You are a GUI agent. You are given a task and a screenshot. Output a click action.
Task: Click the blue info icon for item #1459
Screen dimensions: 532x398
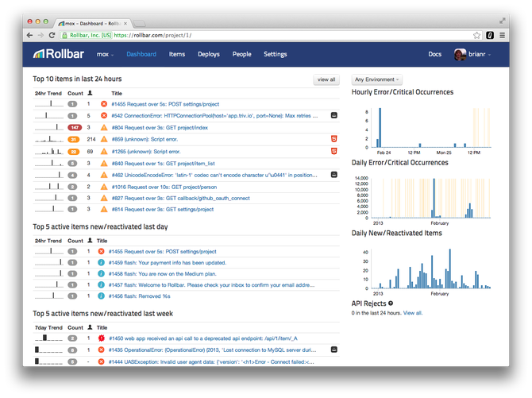pyautogui.click(x=103, y=262)
